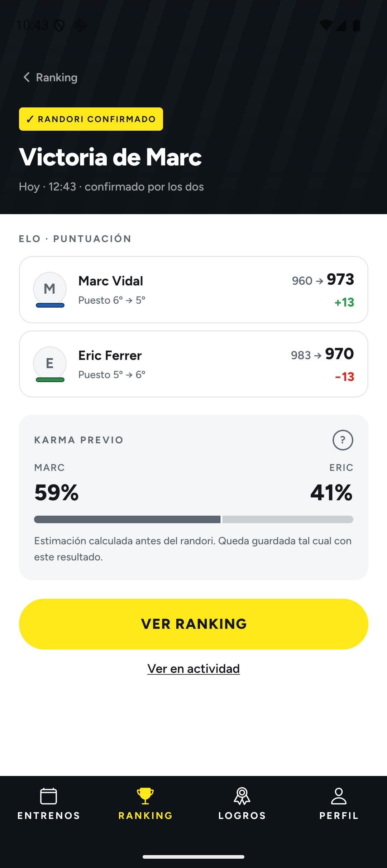Open the Karma previo help question icon
The height and width of the screenshot is (868, 387).
343,440
